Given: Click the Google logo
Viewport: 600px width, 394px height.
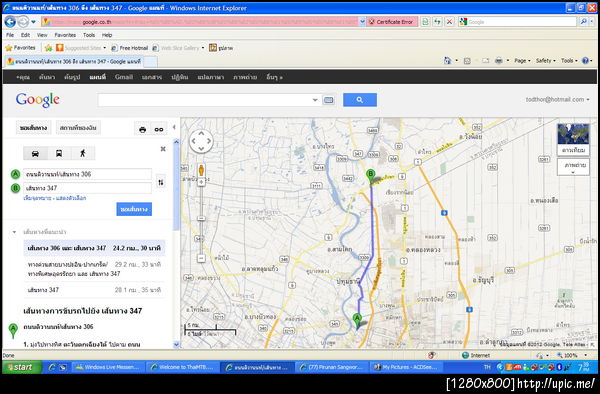Looking at the screenshot, I should [x=38, y=100].
